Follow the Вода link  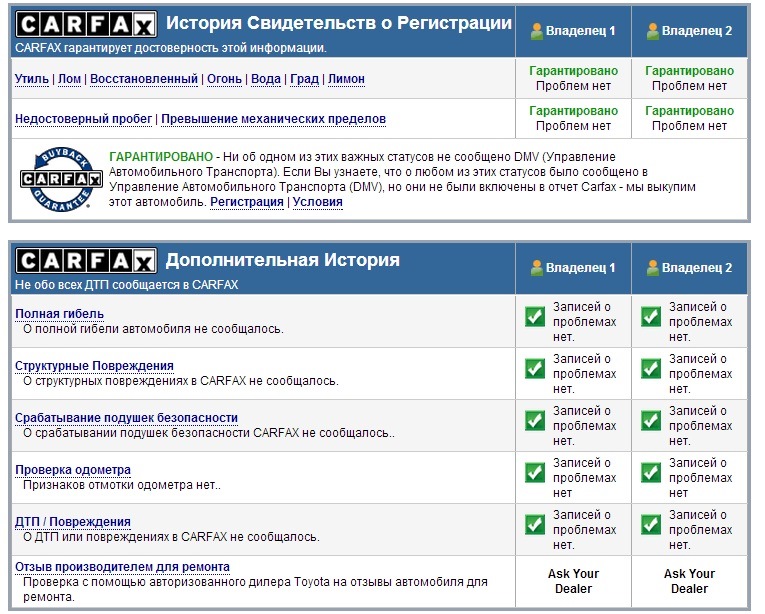266,79
